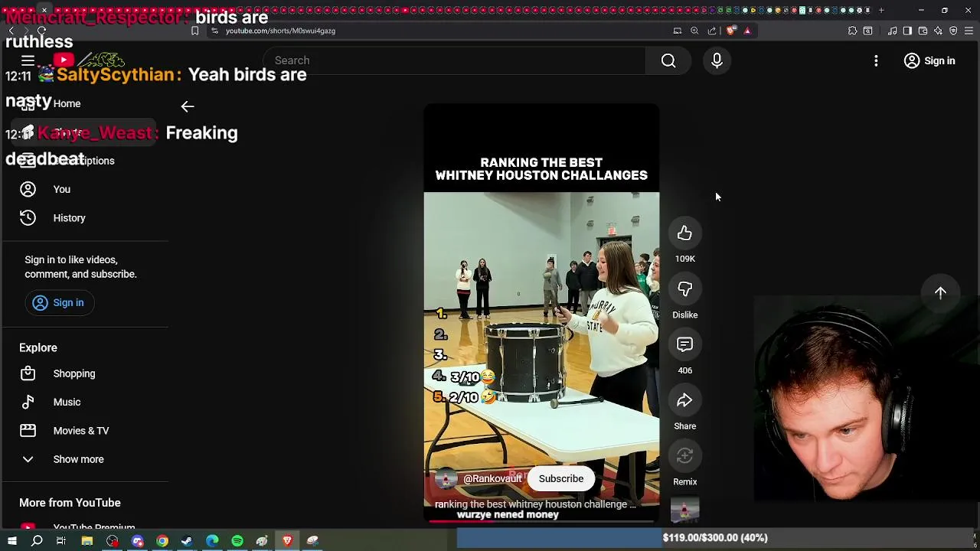Screen dimensions: 980x551
Task: Open the @Rankovault channel link
Action: click(x=492, y=479)
